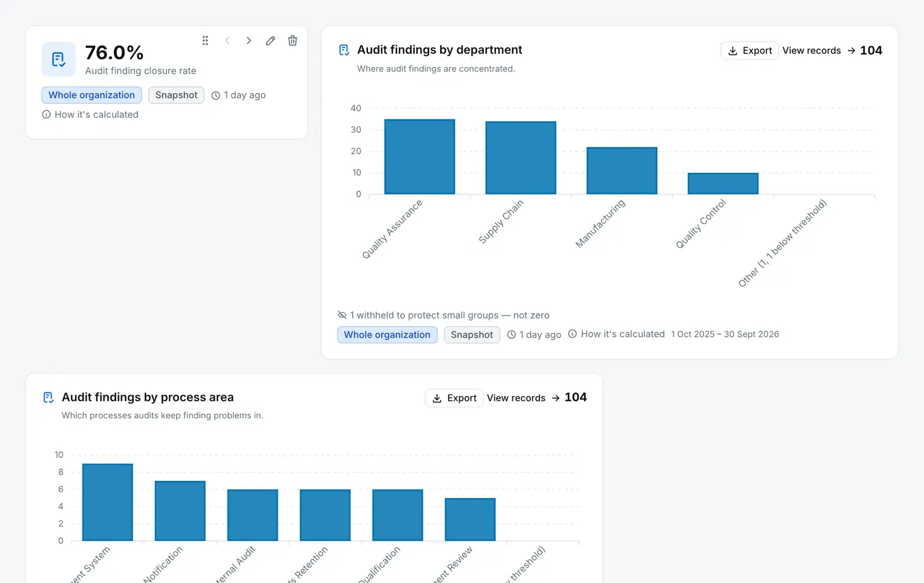
Task: Click the 'Where audit findings are concentrated.' subtitle
Action: [436, 69]
